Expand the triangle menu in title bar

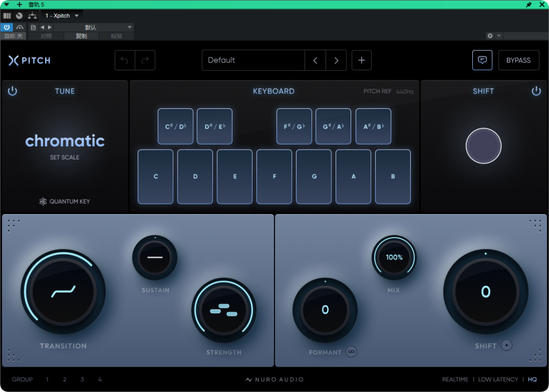6,4
